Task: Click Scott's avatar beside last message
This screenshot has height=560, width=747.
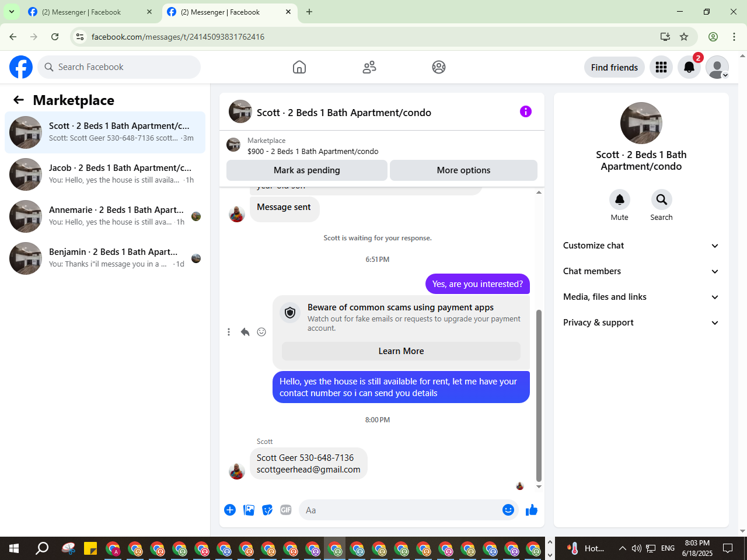Action: (237, 471)
